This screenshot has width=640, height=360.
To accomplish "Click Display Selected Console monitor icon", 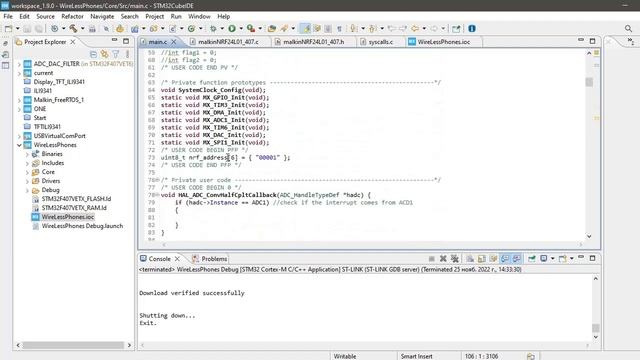I will [x=544, y=259].
